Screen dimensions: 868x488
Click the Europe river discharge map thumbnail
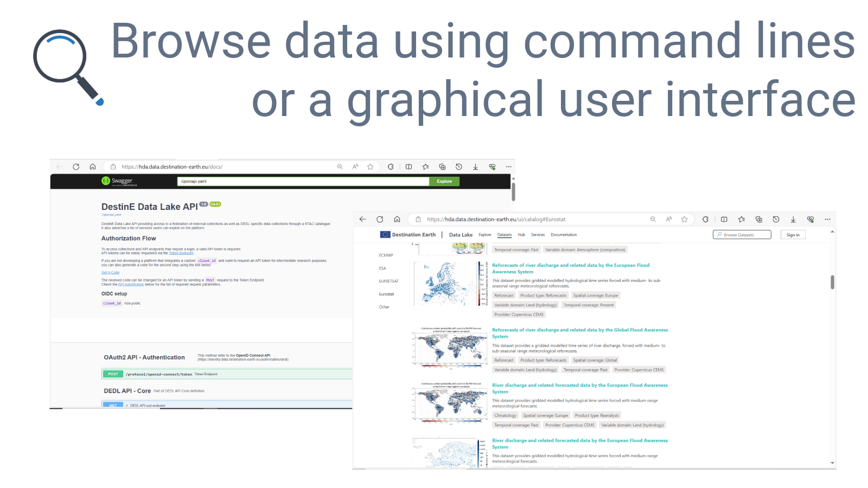coord(450,284)
